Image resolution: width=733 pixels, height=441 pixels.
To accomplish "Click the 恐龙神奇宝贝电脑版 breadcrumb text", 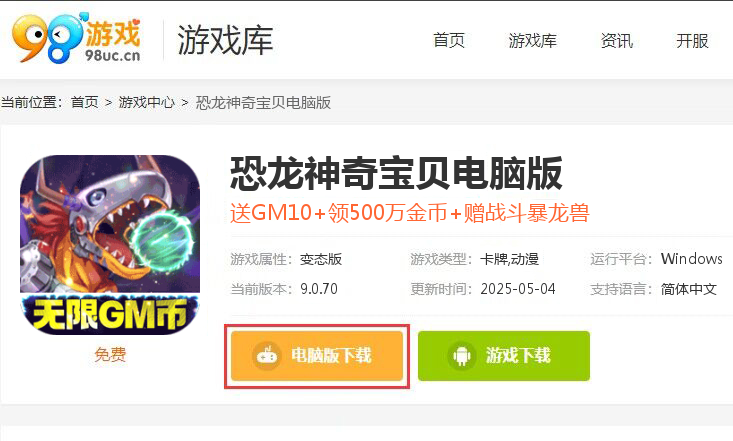I will click(263, 102).
